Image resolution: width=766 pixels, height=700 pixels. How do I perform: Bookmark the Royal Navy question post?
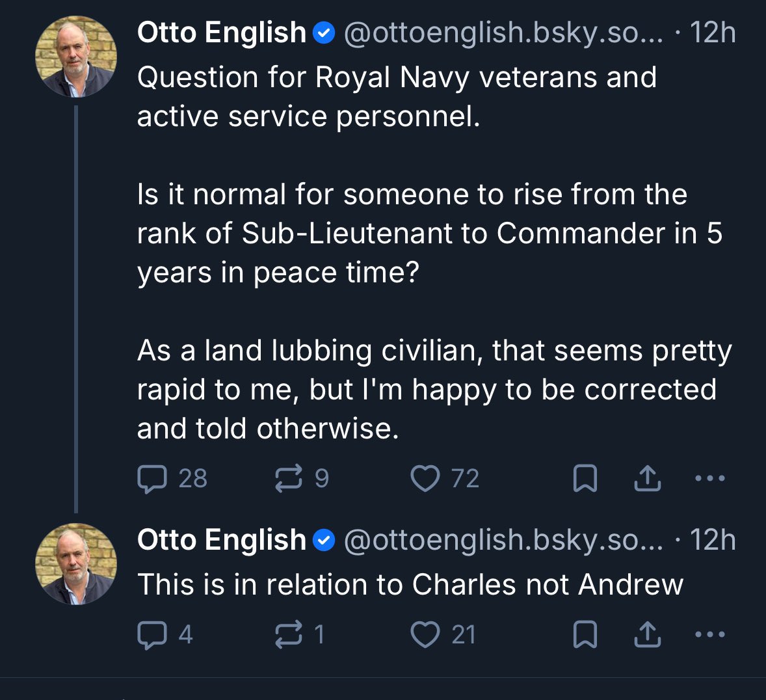(585, 479)
